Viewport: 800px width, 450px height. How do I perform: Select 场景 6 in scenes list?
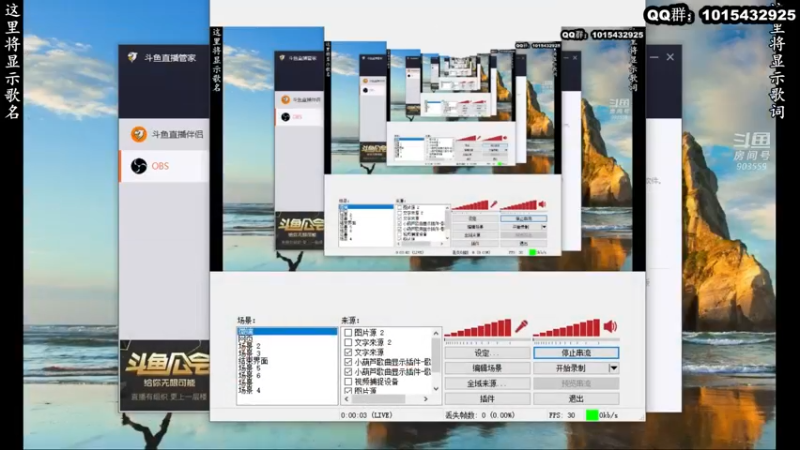pos(249,376)
